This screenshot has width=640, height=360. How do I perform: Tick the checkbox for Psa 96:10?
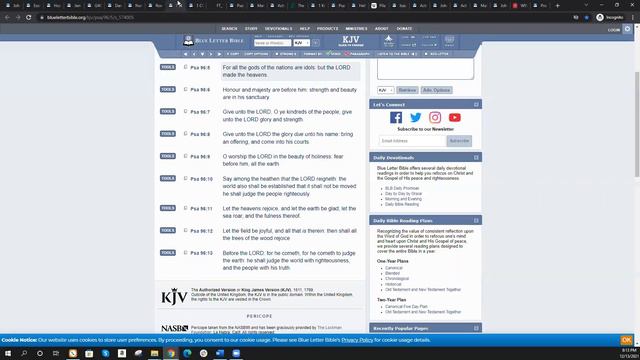point(186,178)
